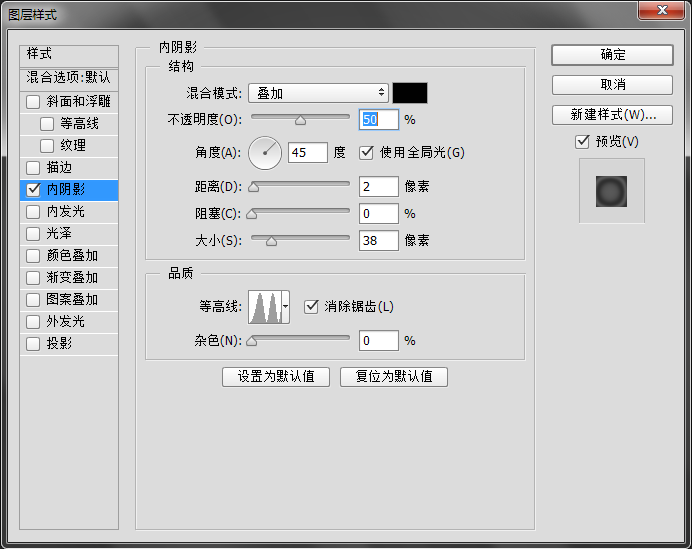Click the style preview thumbnail
Viewport: 692px width, 549px height.
pos(612,192)
